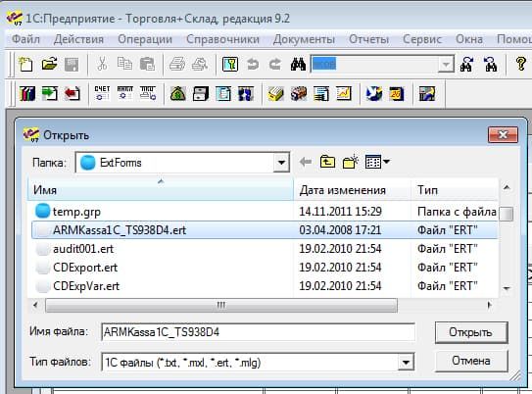Screen dimensions: 532x394
Task: Open the Сервис menu
Action: (422, 39)
